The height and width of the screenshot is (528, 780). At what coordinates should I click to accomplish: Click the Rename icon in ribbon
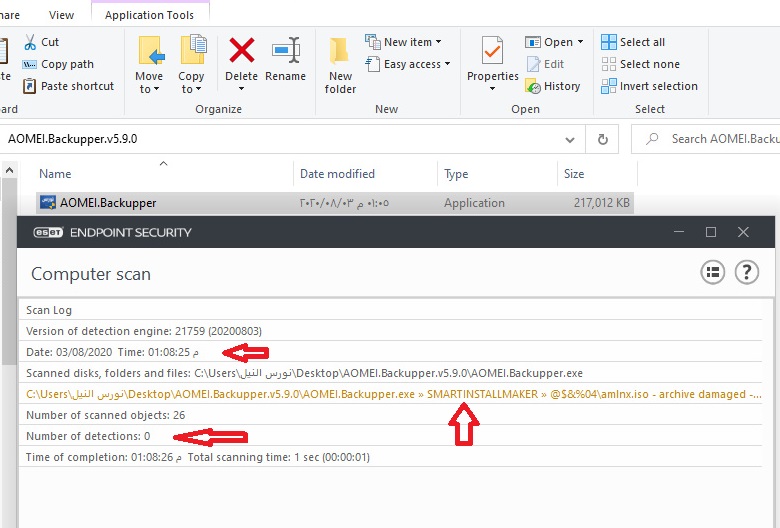pos(286,52)
